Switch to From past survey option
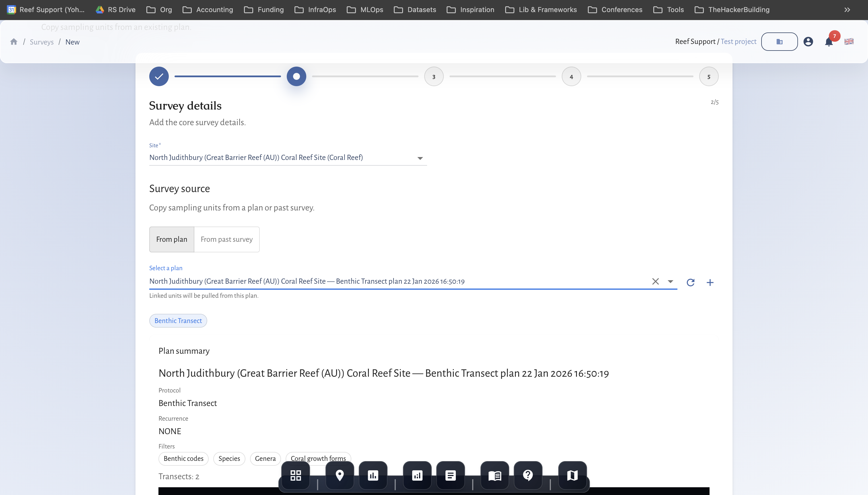 227,239
